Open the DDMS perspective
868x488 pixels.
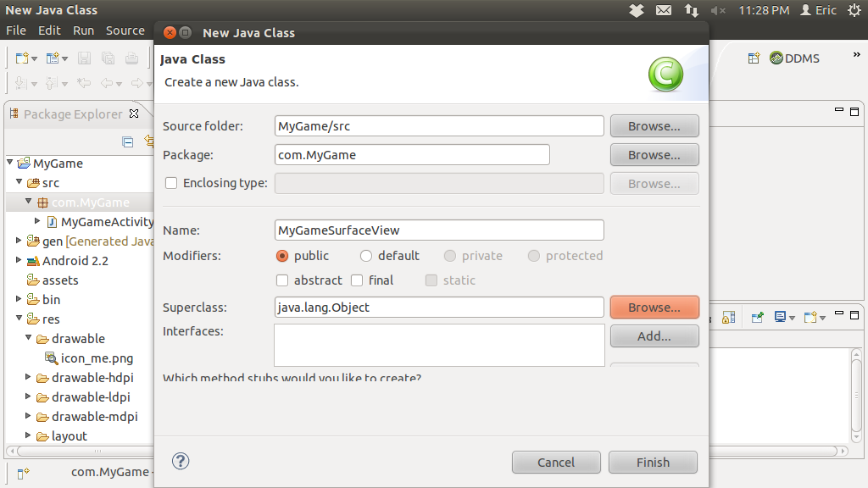click(x=794, y=58)
